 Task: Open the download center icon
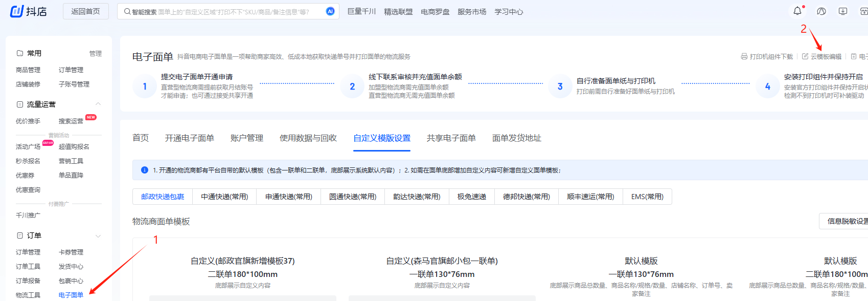(843, 11)
